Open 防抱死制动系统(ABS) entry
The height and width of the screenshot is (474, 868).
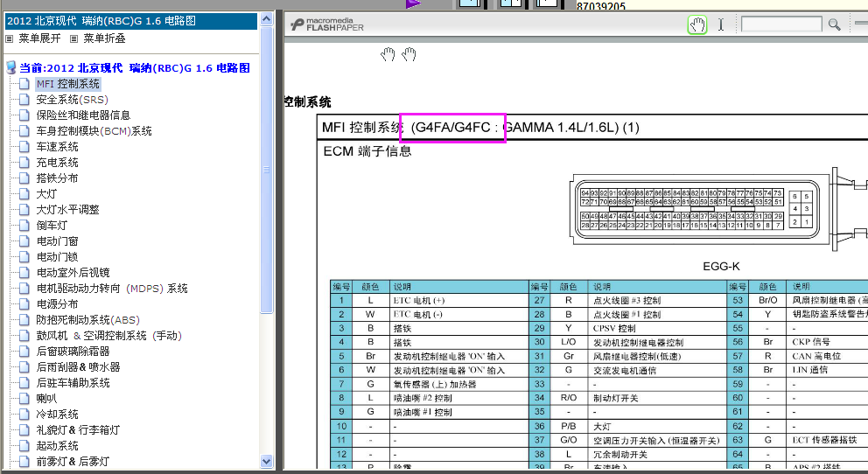(88, 320)
